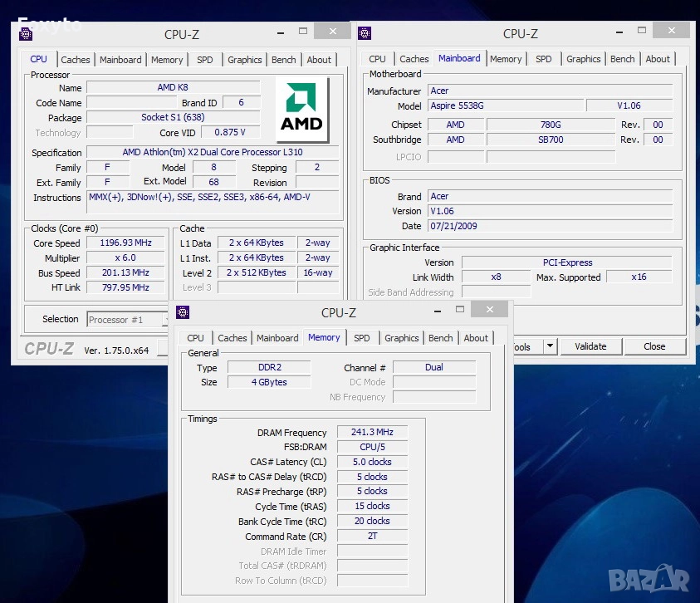Click the CPU-Z title bar icon in the Memory window
The image size is (700, 603).
coord(184,312)
